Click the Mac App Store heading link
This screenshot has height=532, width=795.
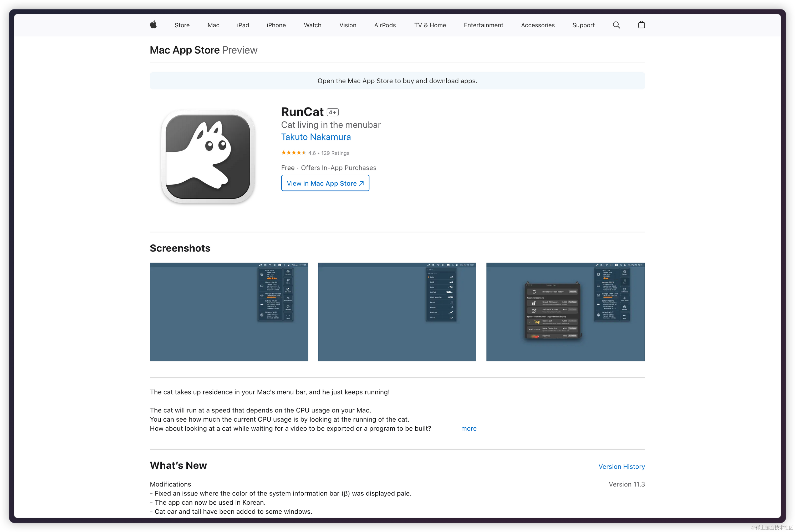click(x=185, y=50)
